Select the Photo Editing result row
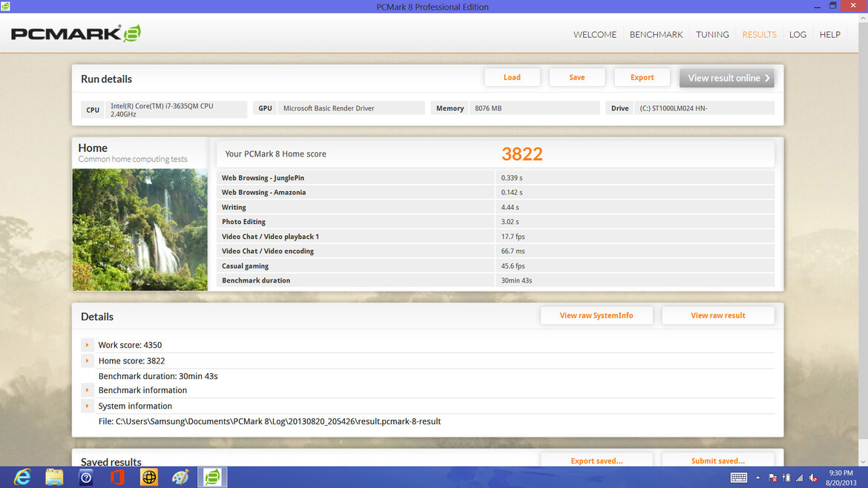Screen dimensions: 868x488 (496, 221)
